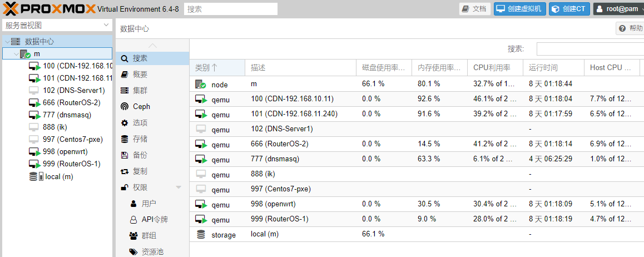Open the 集群 cluster menu item
The width and height of the screenshot is (644, 257).
(140, 90)
